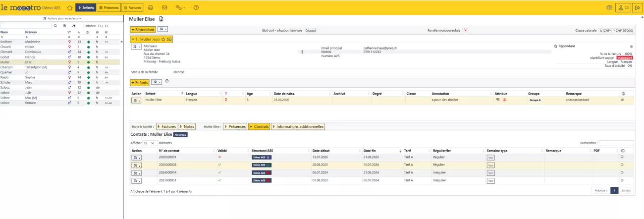Screen dimensions: 644x219
Task: Collapse the Enfants section in detail panel
Action: 139,82
